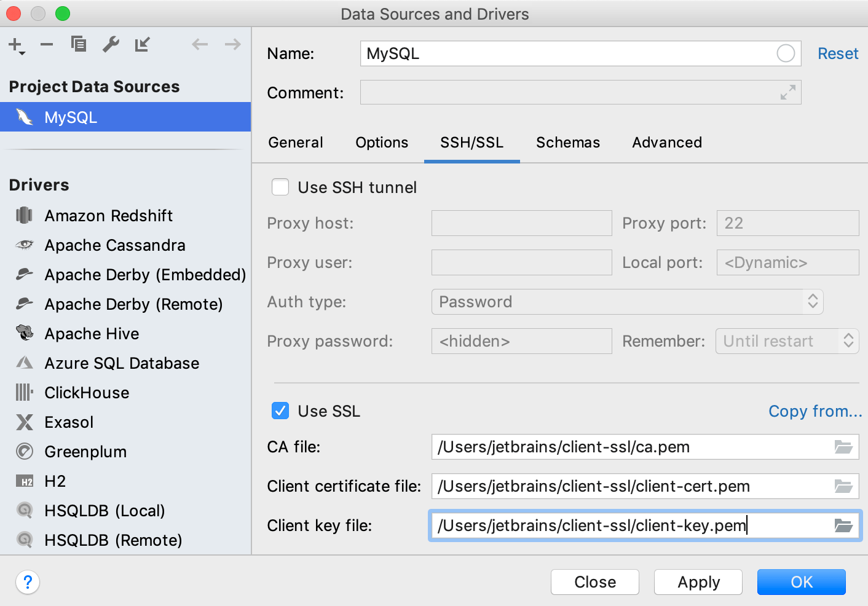868x606 pixels.
Task: Open the Remember dropdown set to Until restart
Action: coord(787,341)
